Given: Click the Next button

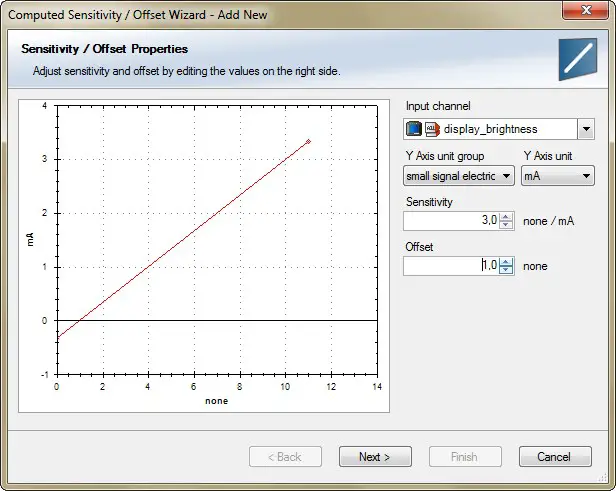Looking at the screenshot, I should tap(375, 456).
